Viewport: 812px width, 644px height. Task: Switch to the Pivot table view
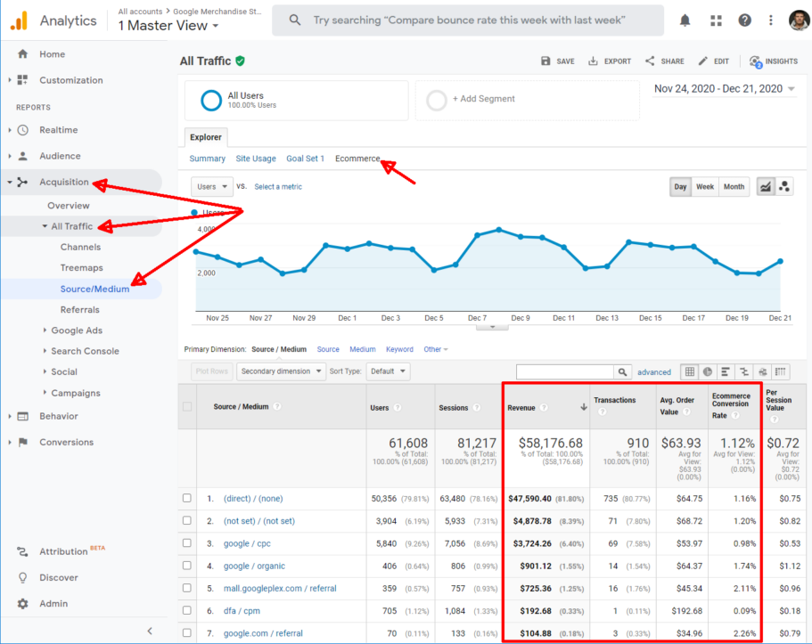[x=780, y=371]
